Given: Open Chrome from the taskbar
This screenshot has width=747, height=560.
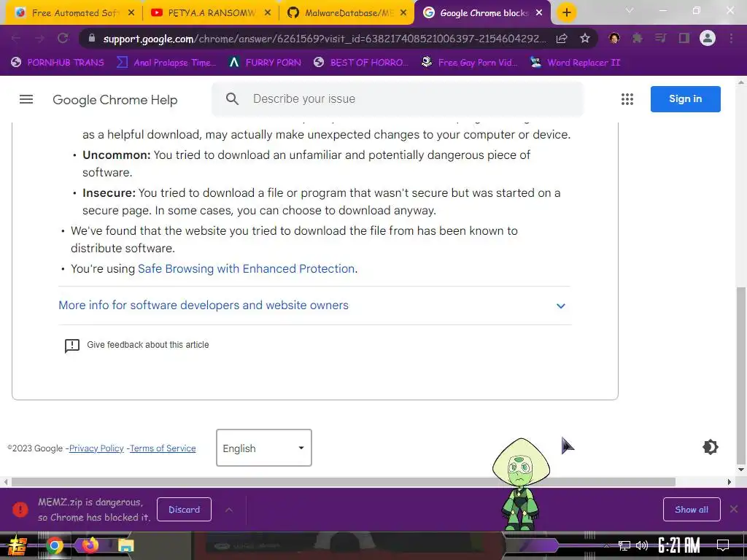Looking at the screenshot, I should pyautogui.click(x=54, y=545).
